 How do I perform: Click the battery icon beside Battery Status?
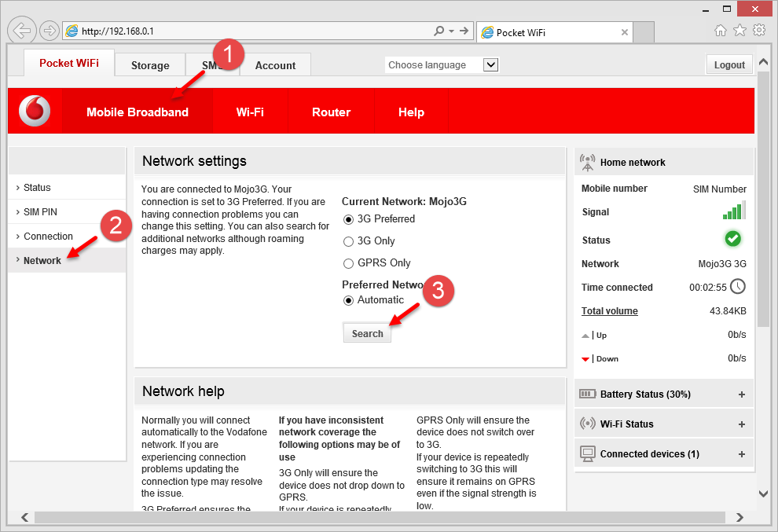(588, 394)
